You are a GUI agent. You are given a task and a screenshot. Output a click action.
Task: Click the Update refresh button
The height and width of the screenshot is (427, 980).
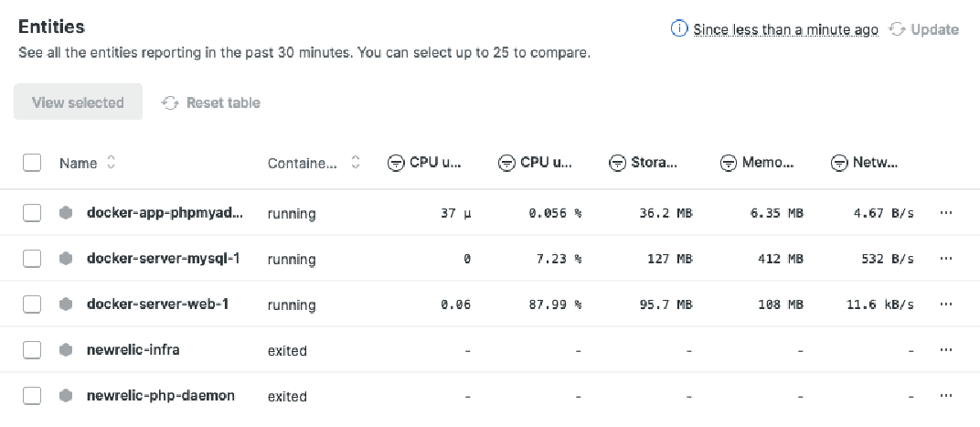click(x=923, y=29)
